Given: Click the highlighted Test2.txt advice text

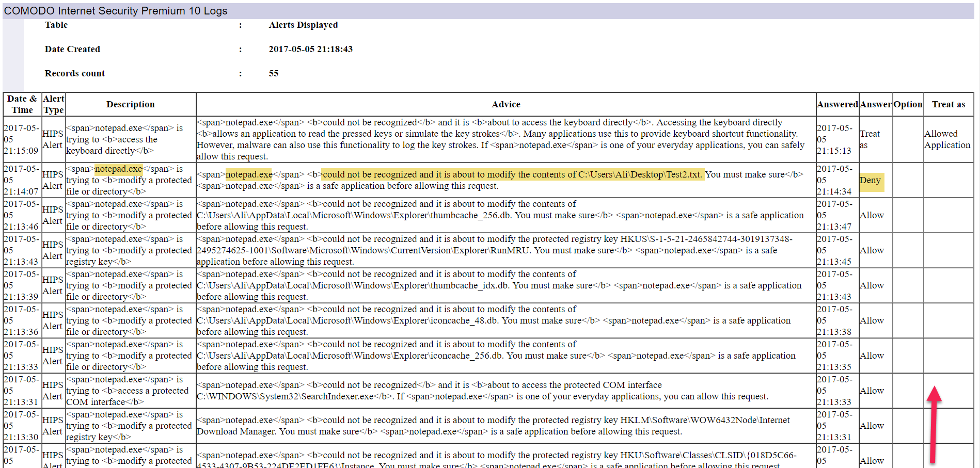Looking at the screenshot, I should [x=512, y=174].
